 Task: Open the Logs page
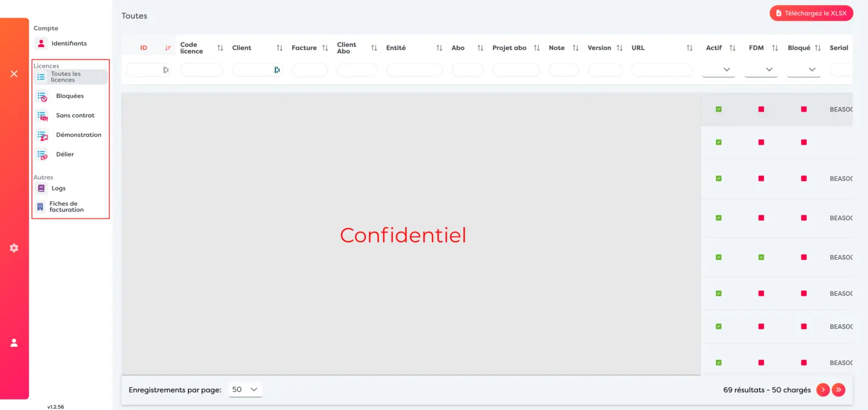pyautogui.click(x=70, y=189)
